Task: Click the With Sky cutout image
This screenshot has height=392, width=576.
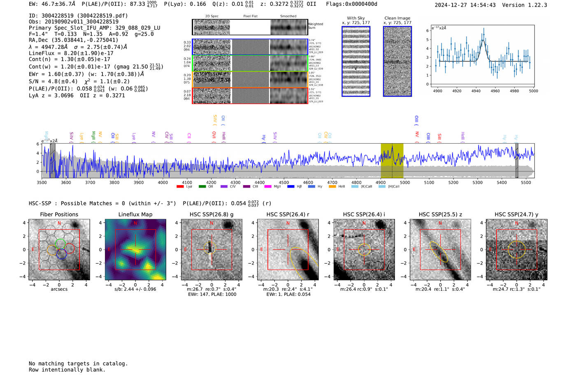Action: [x=356, y=61]
